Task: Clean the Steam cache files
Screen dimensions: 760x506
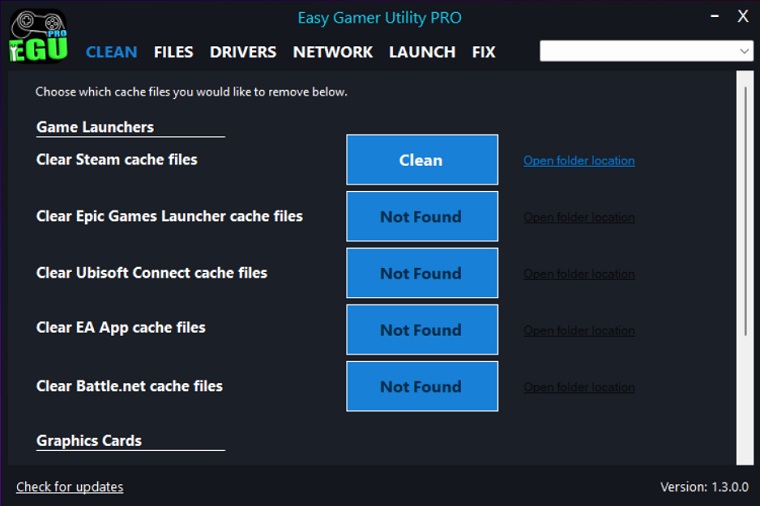Action: click(422, 159)
